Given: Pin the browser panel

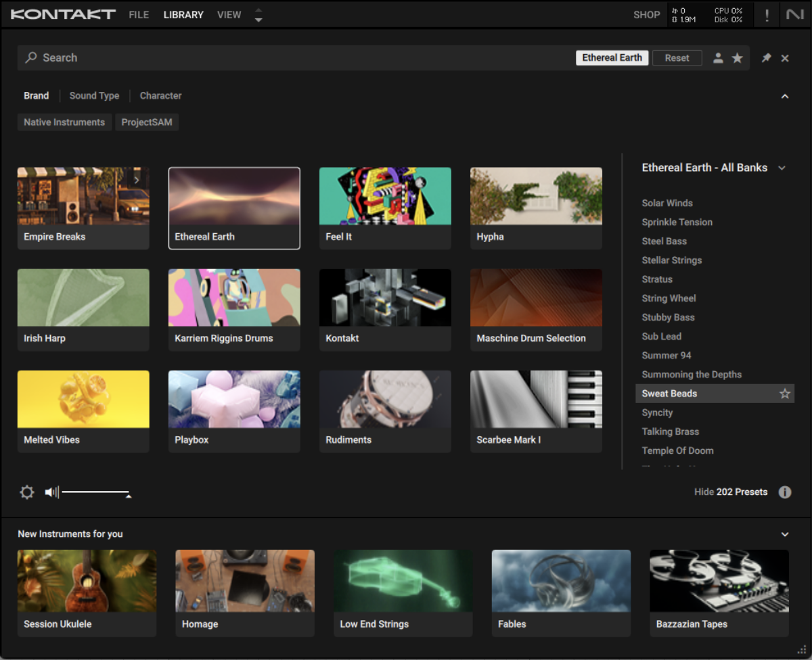Looking at the screenshot, I should coord(766,58).
